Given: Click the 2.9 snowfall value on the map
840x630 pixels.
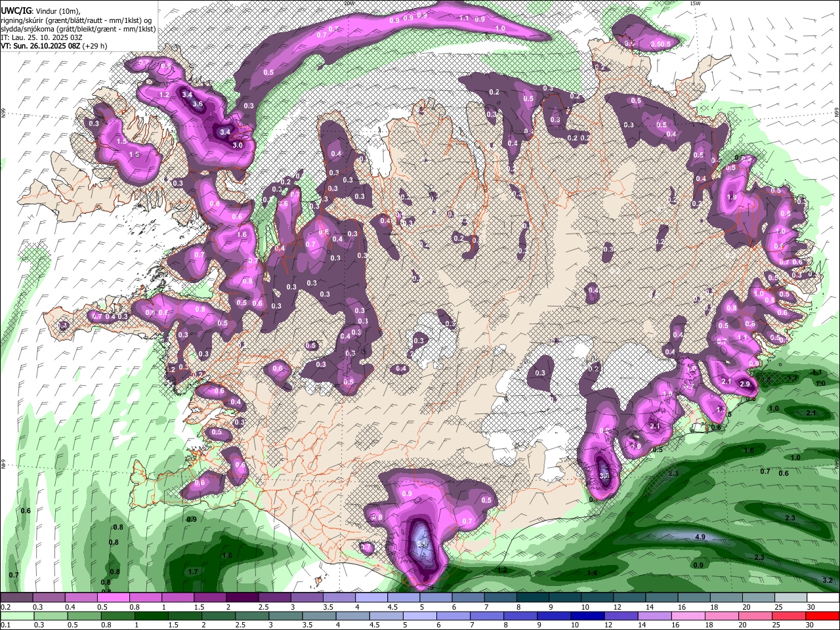Looking at the screenshot, I should click(x=745, y=383).
